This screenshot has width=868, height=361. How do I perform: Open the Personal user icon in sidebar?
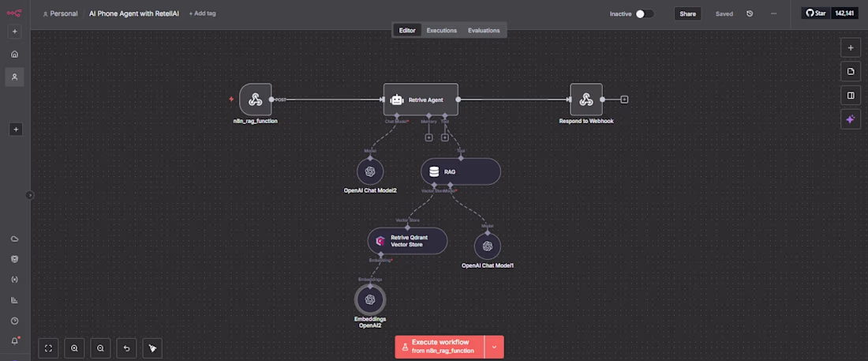point(15,77)
